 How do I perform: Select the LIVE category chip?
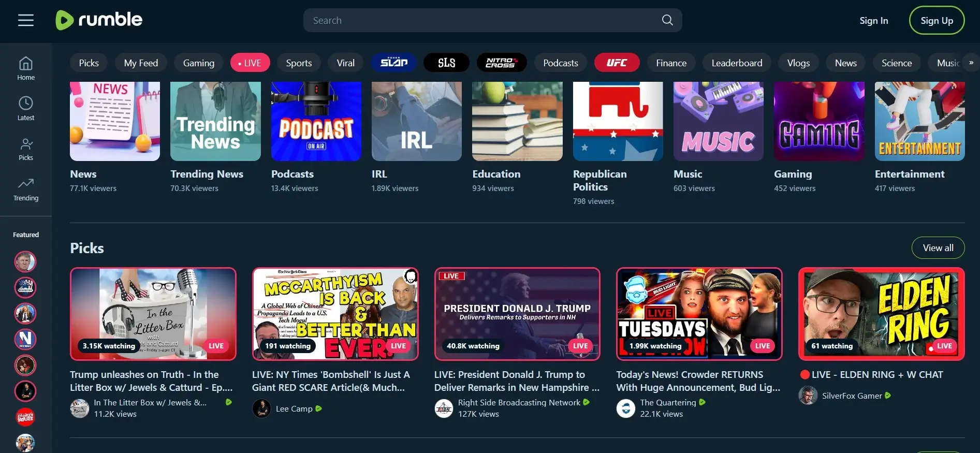coord(250,63)
